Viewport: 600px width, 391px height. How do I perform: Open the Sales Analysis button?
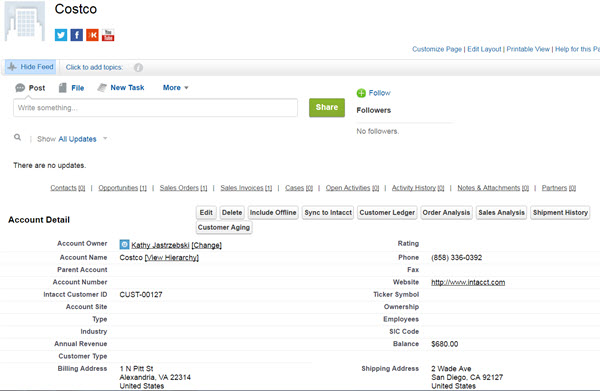coord(501,213)
